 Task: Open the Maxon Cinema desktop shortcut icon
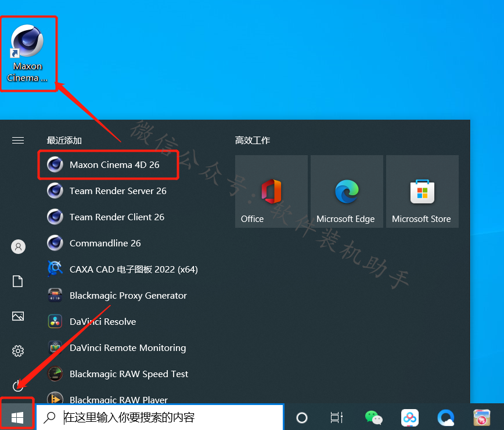27,53
